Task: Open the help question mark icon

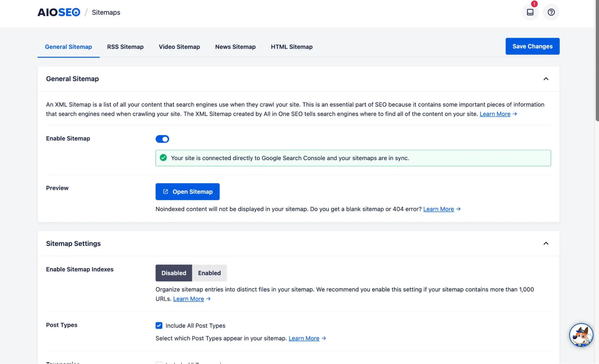Action: click(x=551, y=12)
